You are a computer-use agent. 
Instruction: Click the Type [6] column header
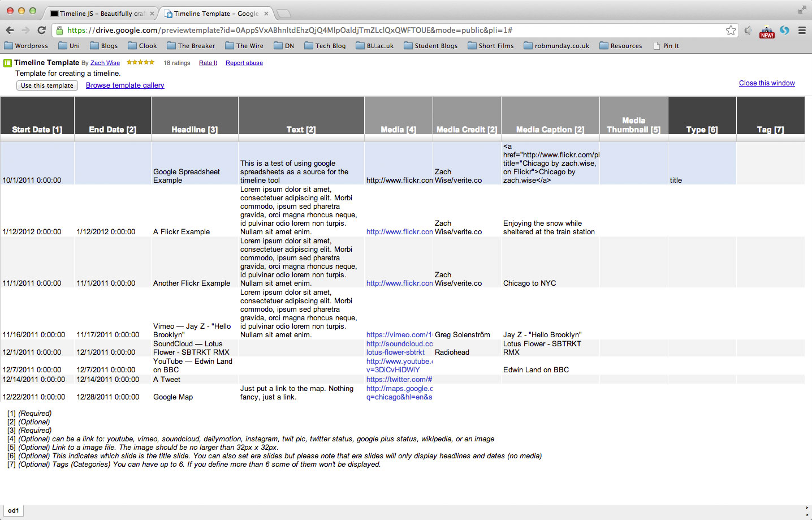pyautogui.click(x=702, y=115)
